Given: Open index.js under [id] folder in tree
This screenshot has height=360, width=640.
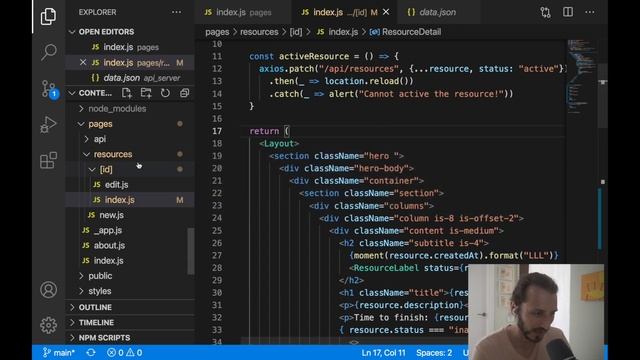Looking at the screenshot, I should [119, 200].
